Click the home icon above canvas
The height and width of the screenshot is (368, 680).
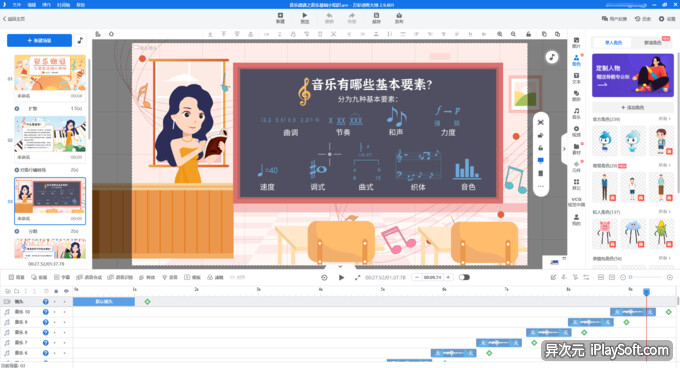111,34
